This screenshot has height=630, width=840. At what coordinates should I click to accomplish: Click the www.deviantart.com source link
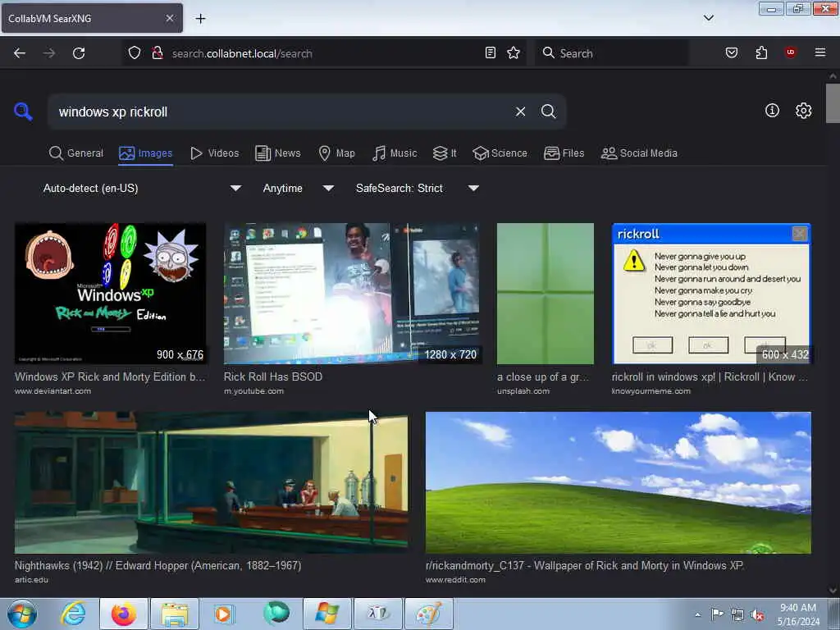[53, 391]
